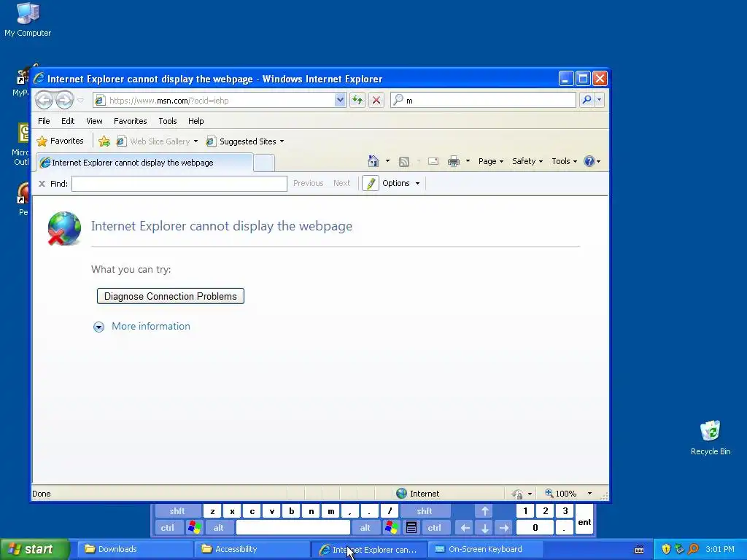Click the More information link

click(150, 326)
